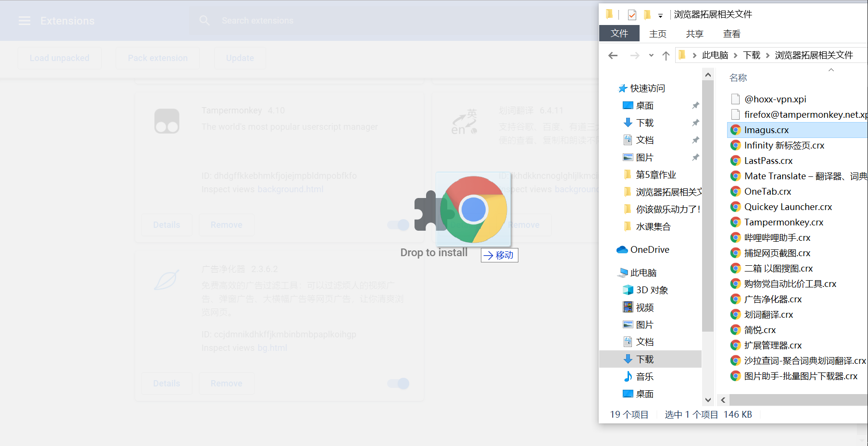The image size is (868, 446).
Task: Open Tampermonkey background.html inspect link
Action: [290, 189]
